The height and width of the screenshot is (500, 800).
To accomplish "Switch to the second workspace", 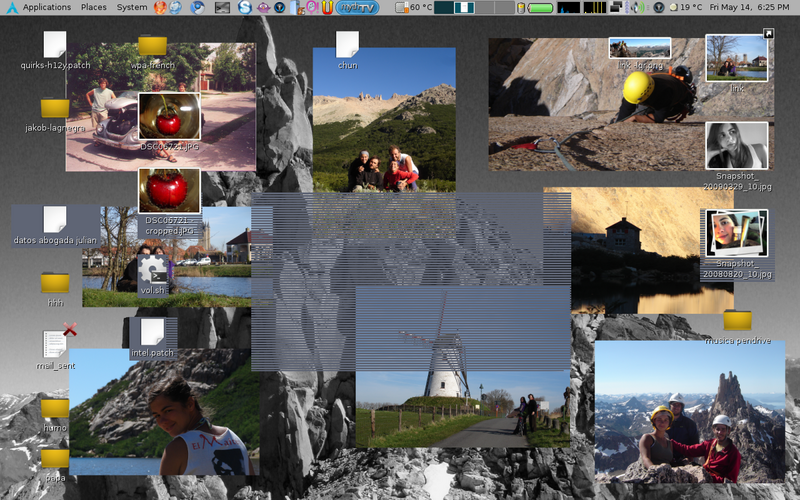I will click(x=465, y=7).
